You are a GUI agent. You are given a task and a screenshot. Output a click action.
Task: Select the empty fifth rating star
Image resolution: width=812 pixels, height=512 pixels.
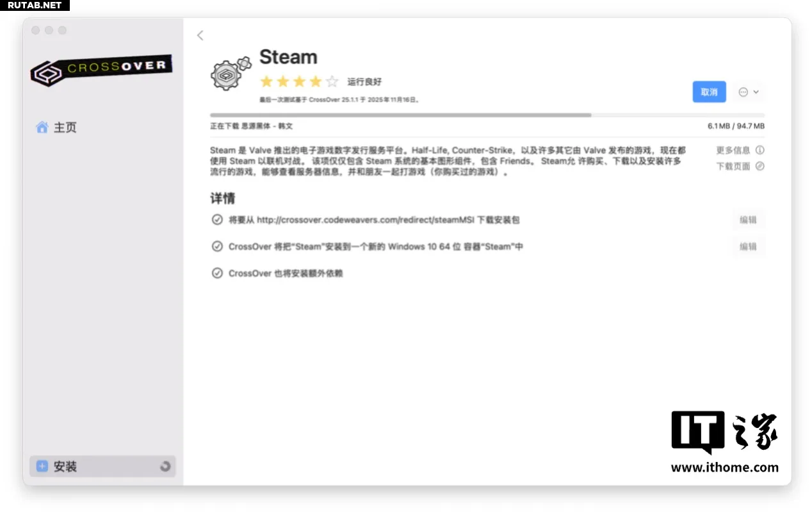332,81
